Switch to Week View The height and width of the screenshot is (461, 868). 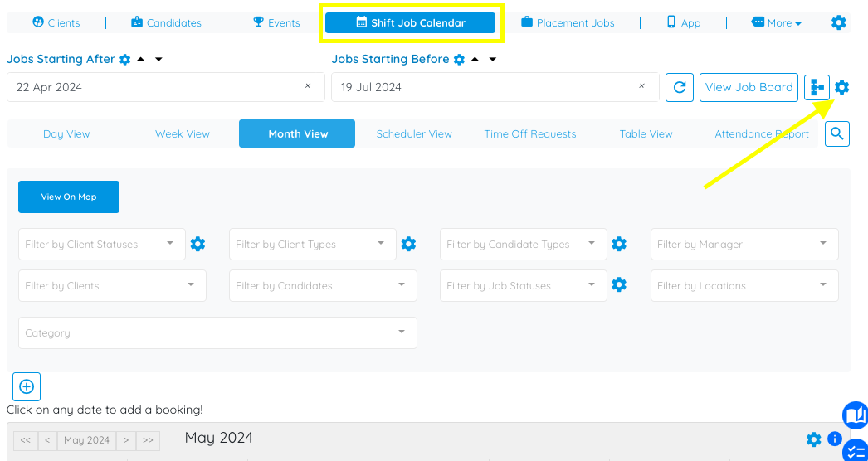point(182,134)
